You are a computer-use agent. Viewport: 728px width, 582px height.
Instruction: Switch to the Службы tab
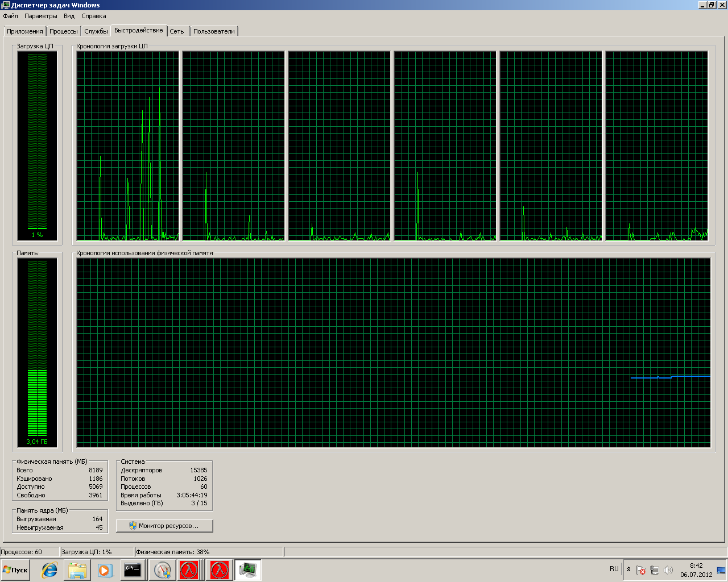[96, 31]
